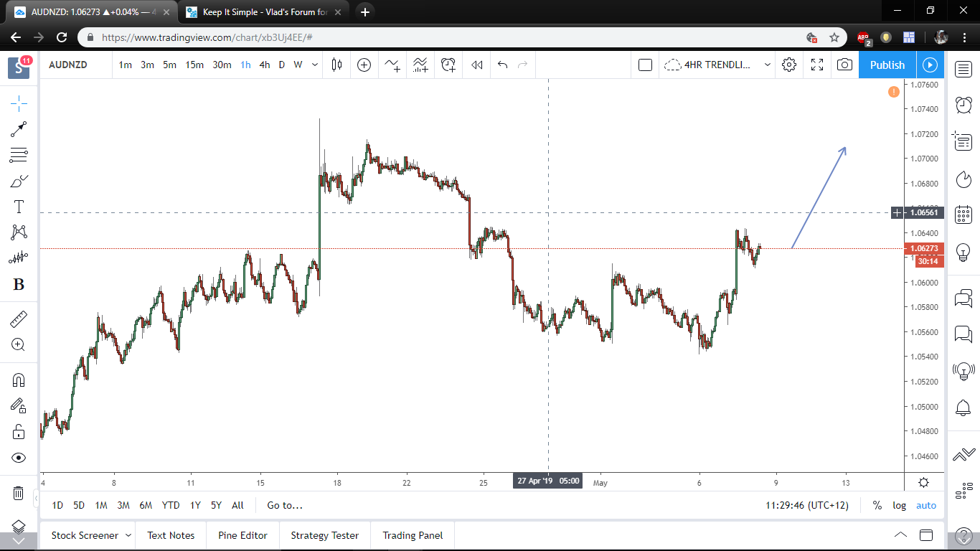Viewport: 980px width, 551px height.
Task: Open the candlestick chart style selector
Action: tap(336, 65)
